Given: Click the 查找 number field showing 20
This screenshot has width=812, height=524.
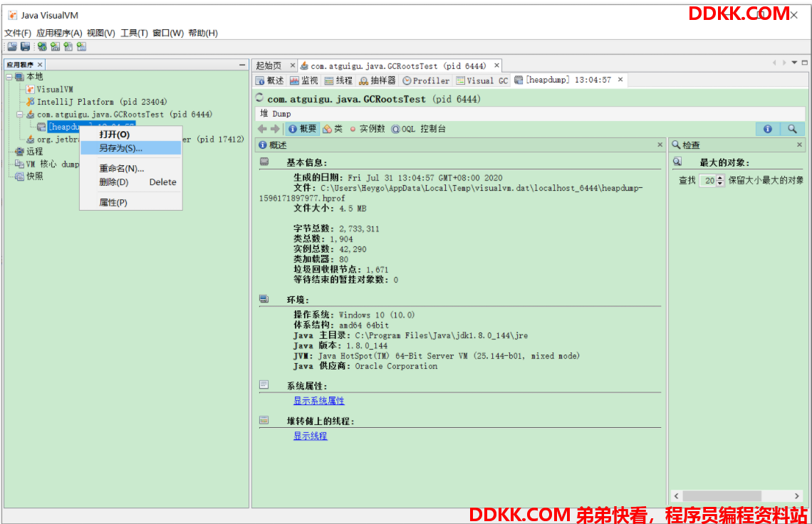Looking at the screenshot, I should pos(708,181).
